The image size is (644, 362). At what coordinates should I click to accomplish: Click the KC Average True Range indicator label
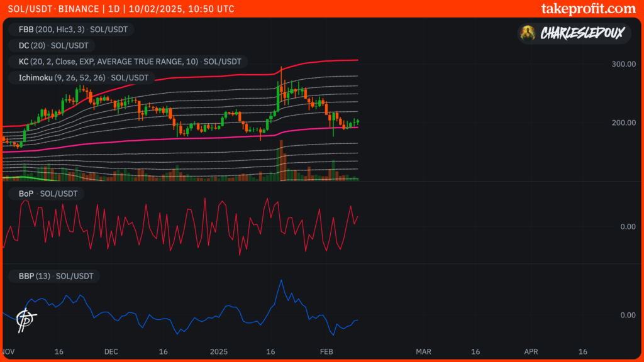128,62
